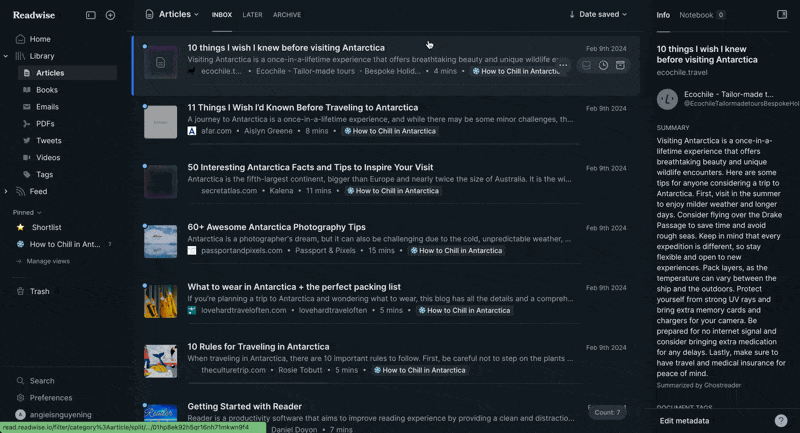Move first article to Later clock icon

[x=603, y=65]
